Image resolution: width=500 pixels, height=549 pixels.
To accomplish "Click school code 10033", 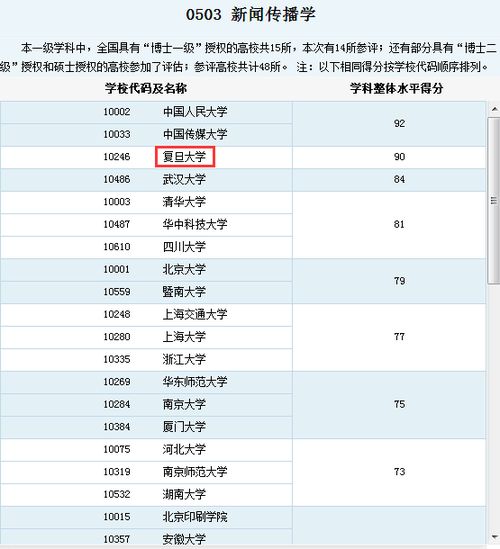I will (117, 134).
